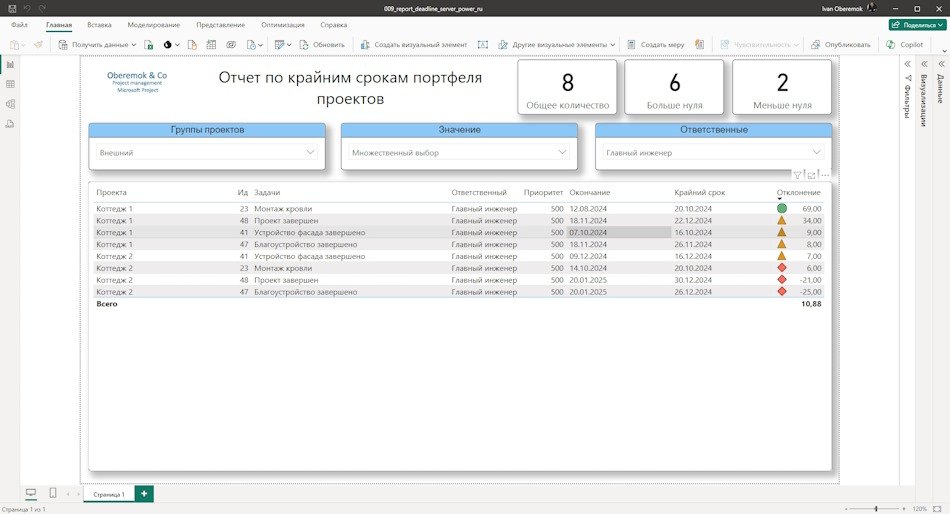Screen dimensions: 950x514
Task: Open the Группы проектов slicer dropdown
Action: [x=310, y=152]
